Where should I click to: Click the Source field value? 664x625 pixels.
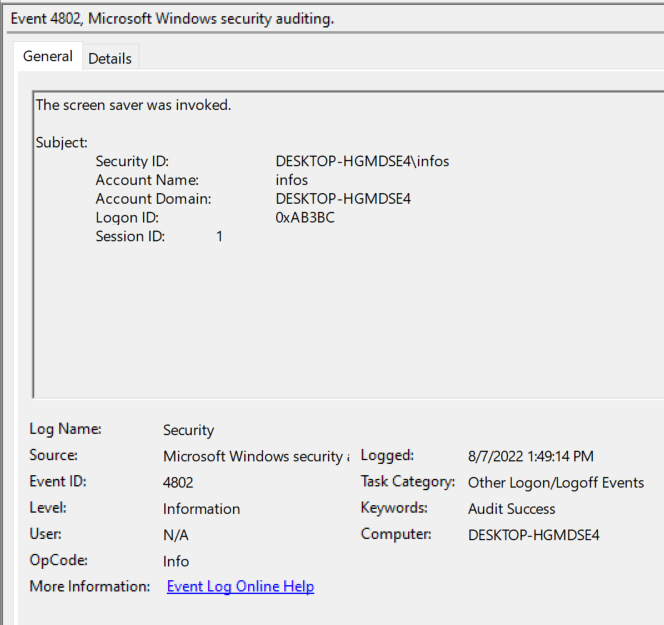pyautogui.click(x=253, y=456)
